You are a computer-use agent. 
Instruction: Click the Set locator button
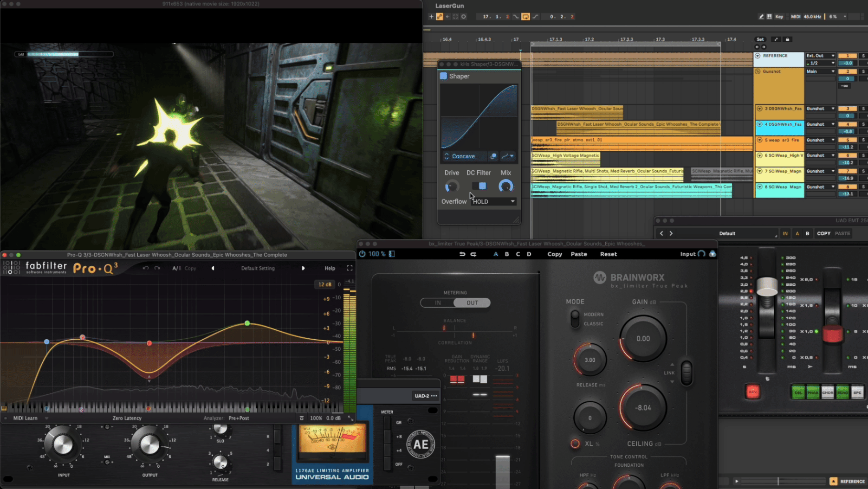point(760,39)
